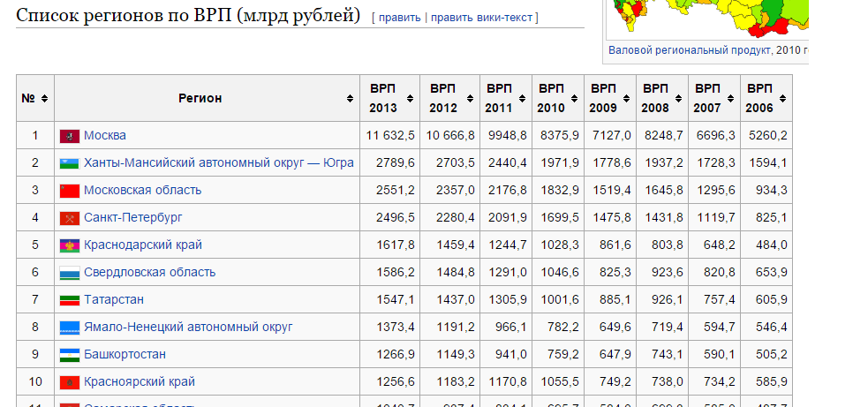The image size is (868, 407).
Task: Open the Башкортостан link
Action: (x=125, y=354)
